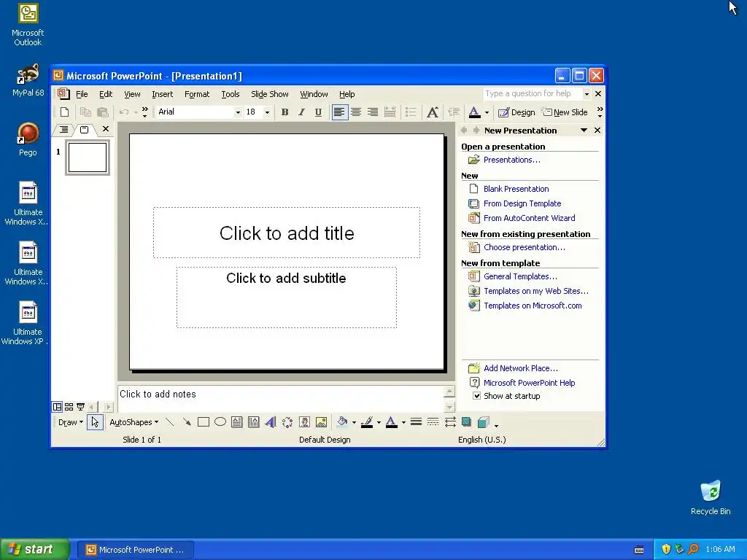The image size is (747, 560).
Task: Close the Outline and Slides pane
Action: [x=106, y=128]
